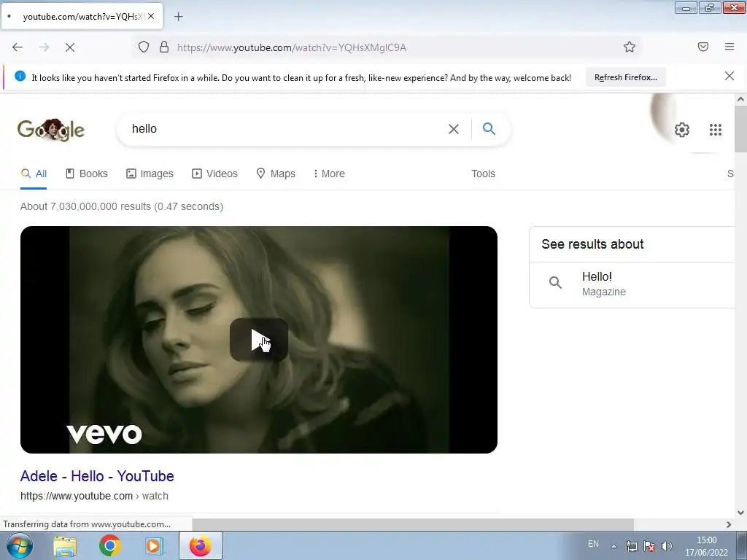Clear the search box with the X icon
The width and height of the screenshot is (747, 560).
point(454,129)
